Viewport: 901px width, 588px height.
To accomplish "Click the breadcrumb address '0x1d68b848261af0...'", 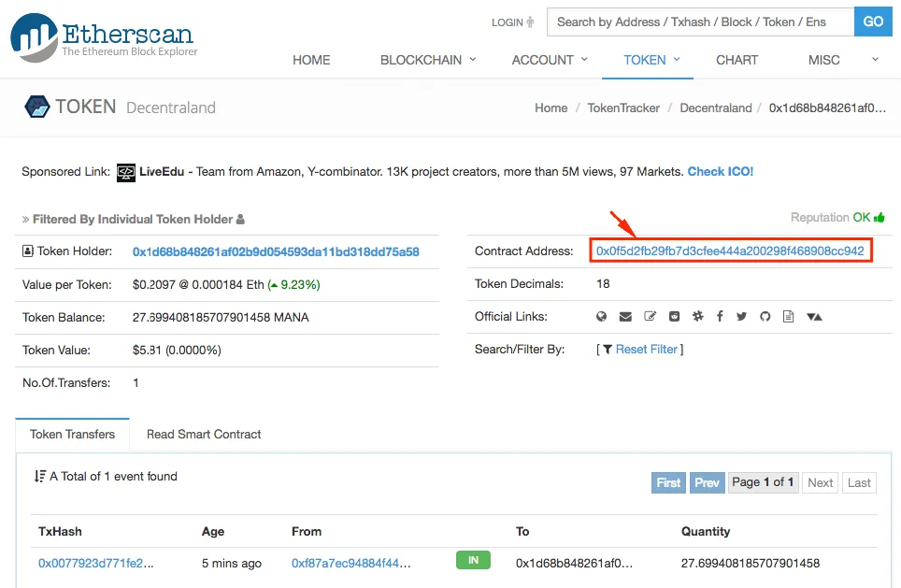I will 827,108.
